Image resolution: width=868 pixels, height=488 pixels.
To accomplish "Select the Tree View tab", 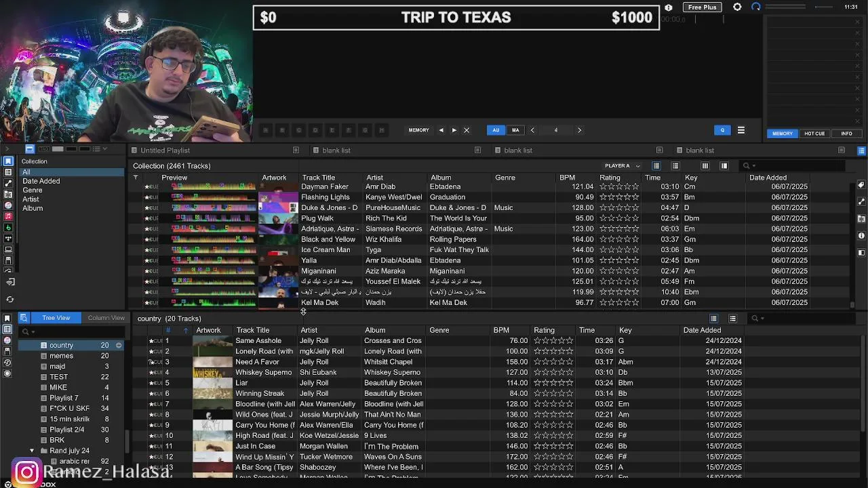I will [56, 318].
